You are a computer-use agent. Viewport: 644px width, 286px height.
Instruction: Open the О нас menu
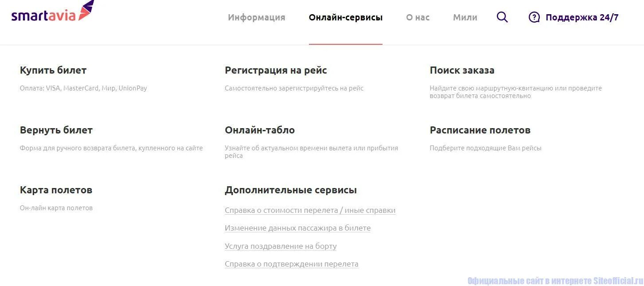coord(418,17)
